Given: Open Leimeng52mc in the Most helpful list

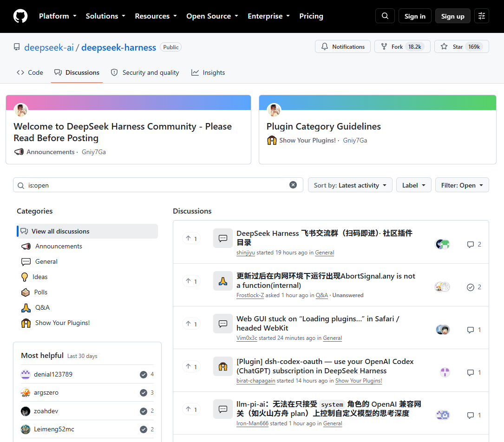Looking at the screenshot, I should click(54, 429).
